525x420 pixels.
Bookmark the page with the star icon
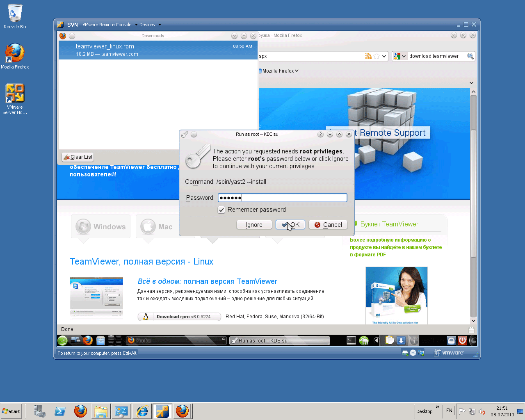[377, 56]
